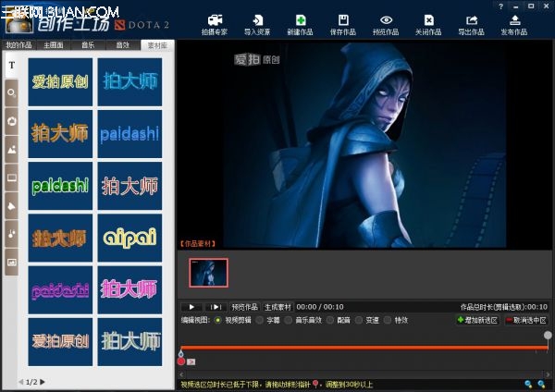The width and height of the screenshot is (555, 392).
Task: Pick the blue paidashi text style
Action: click(129, 134)
